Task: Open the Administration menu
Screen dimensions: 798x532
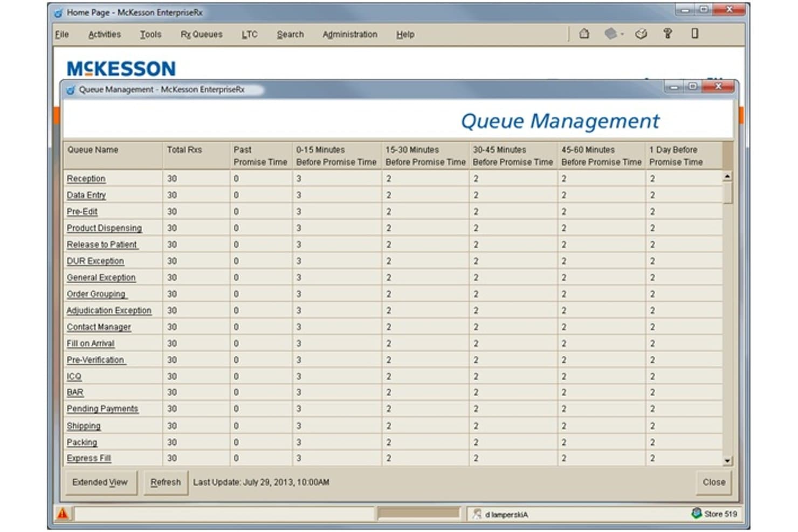Action: tap(350, 34)
